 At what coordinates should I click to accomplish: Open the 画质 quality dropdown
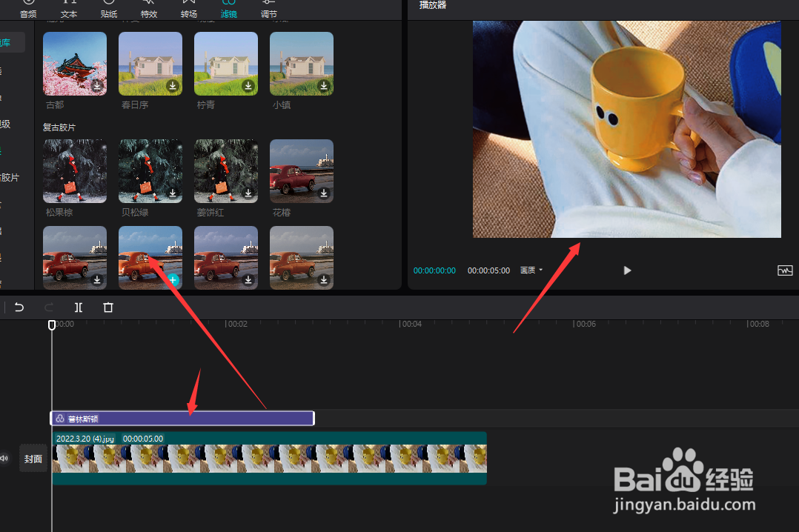tap(531, 270)
